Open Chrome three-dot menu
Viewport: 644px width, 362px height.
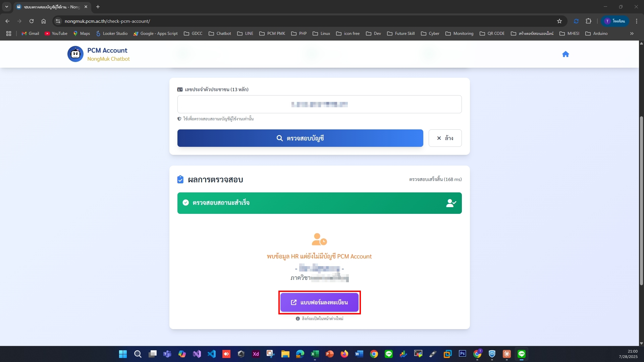(x=637, y=21)
